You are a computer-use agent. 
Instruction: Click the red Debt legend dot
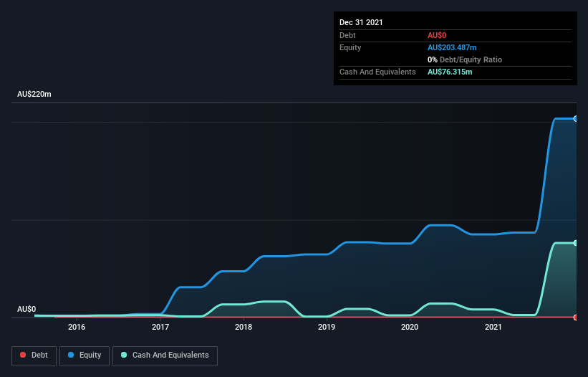23,355
